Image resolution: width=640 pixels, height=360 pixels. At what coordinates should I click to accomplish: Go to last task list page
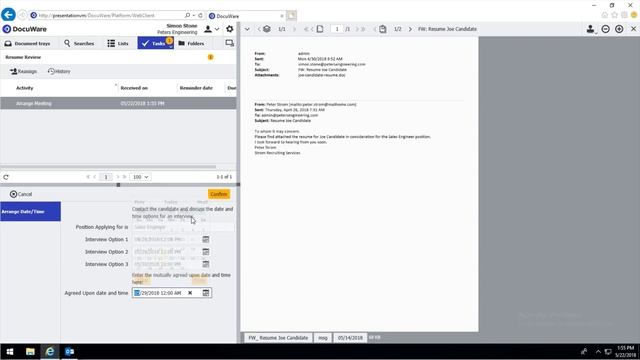coord(124,177)
